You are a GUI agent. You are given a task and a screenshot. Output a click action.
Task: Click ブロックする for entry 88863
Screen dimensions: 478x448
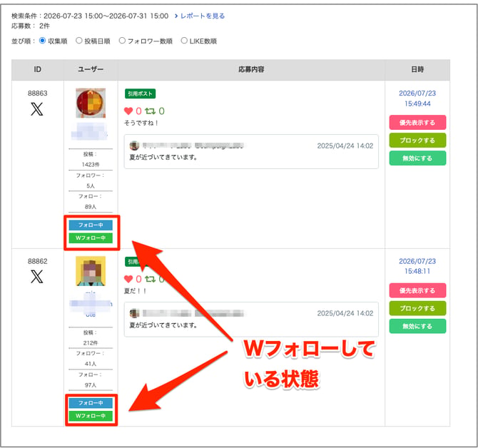click(417, 141)
